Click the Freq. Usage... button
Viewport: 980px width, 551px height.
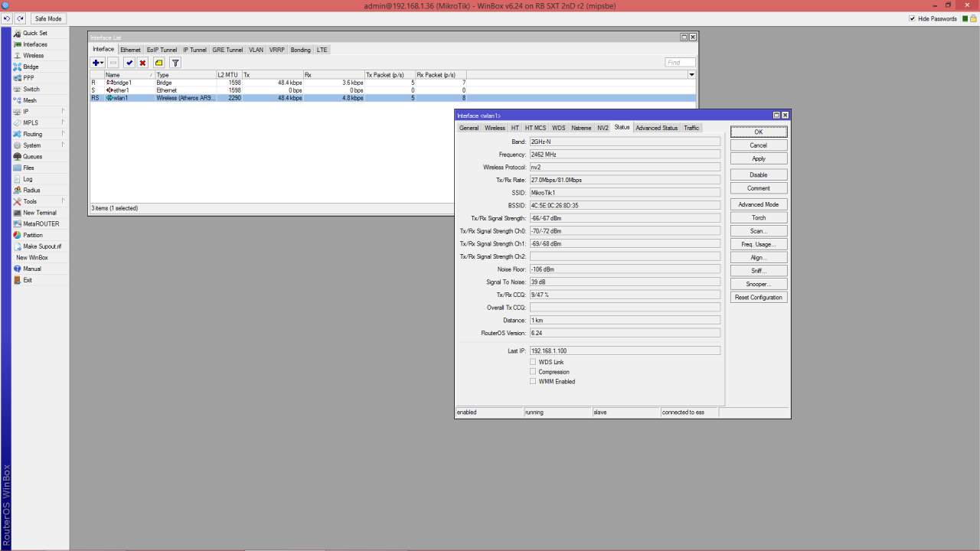click(758, 244)
